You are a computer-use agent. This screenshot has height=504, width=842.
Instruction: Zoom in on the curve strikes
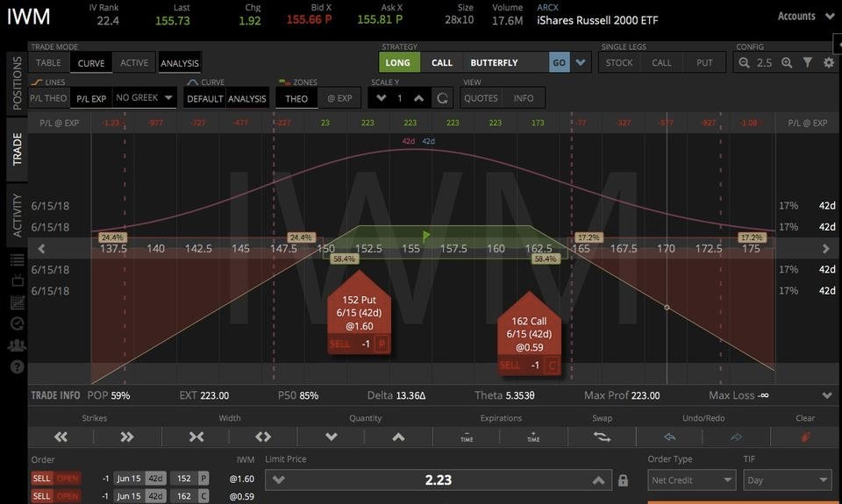coord(787,63)
